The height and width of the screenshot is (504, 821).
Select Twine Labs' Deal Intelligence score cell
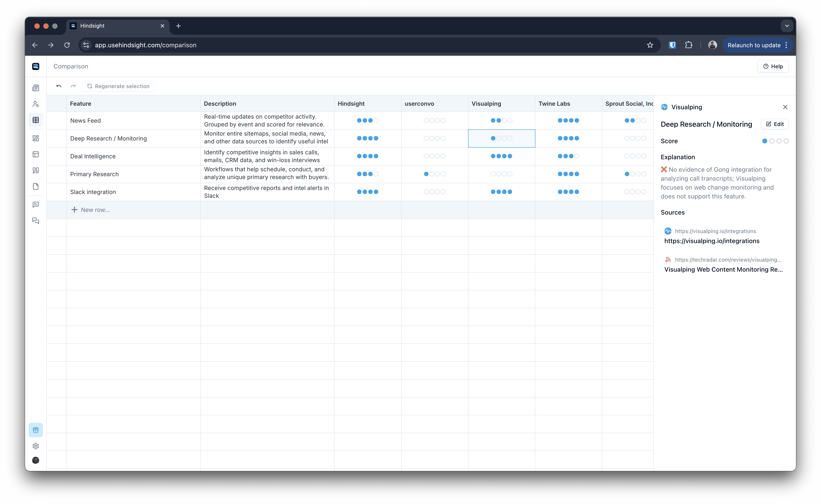point(568,156)
